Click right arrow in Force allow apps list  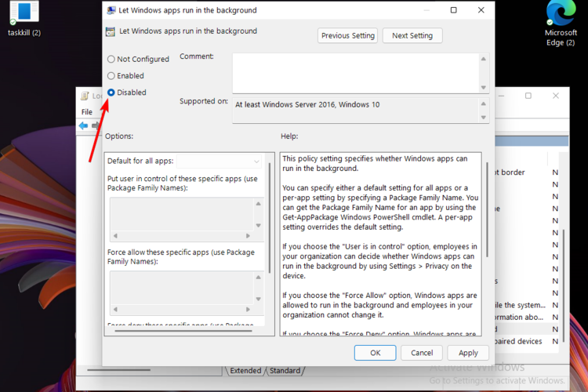[248, 310]
